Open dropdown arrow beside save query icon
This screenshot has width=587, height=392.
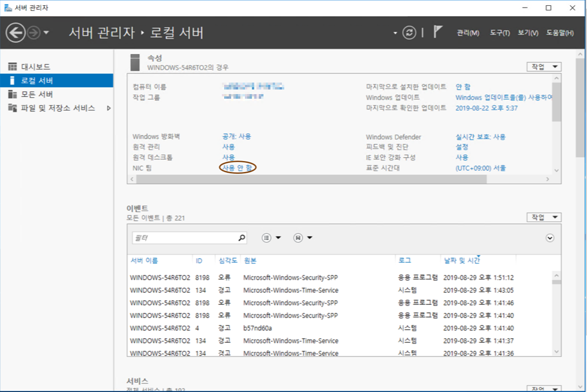click(310, 238)
